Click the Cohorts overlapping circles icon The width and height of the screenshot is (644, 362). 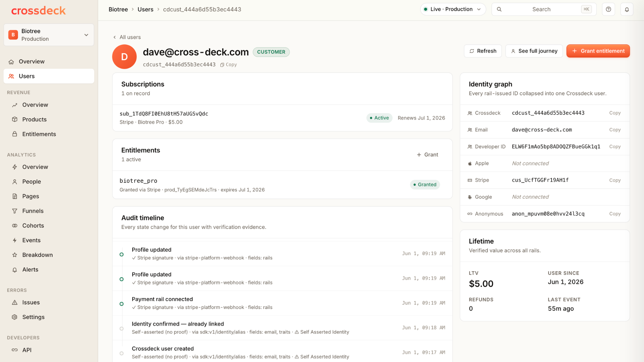pyautogui.click(x=15, y=226)
